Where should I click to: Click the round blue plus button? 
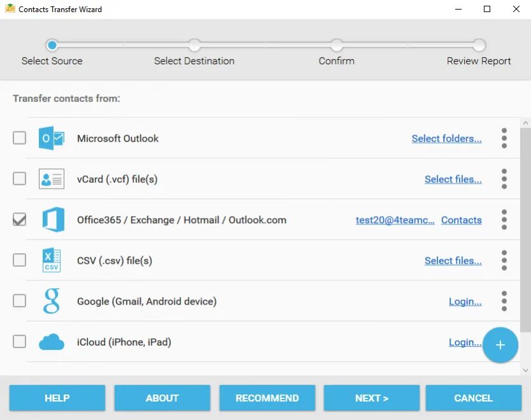(x=500, y=345)
